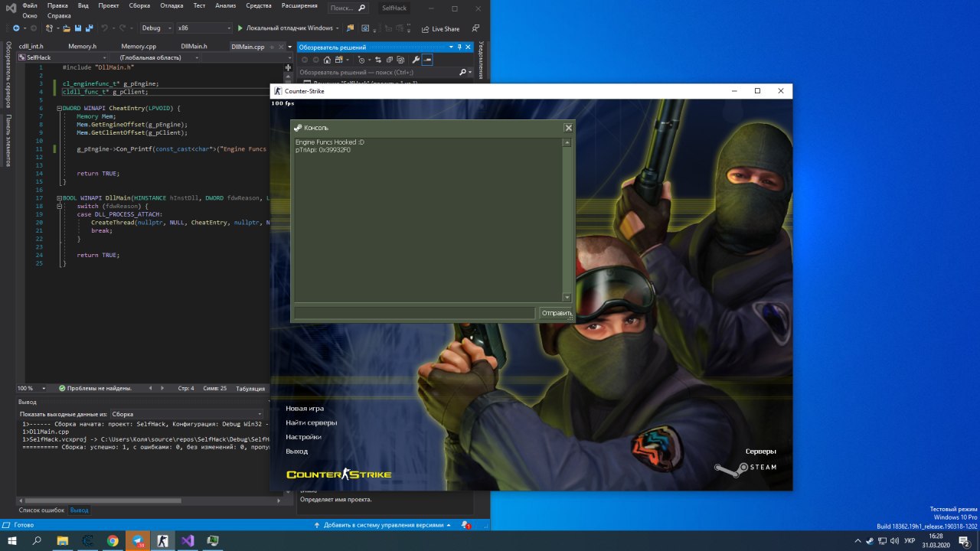Switch to the Memory.cpp tab
This screenshot has height=551, width=980.
(x=139, y=47)
